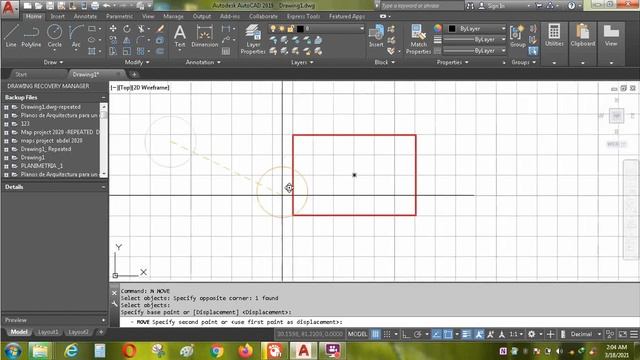
Task: Toggle object snap tracking in status bar
Action: pyautogui.click(x=436, y=334)
